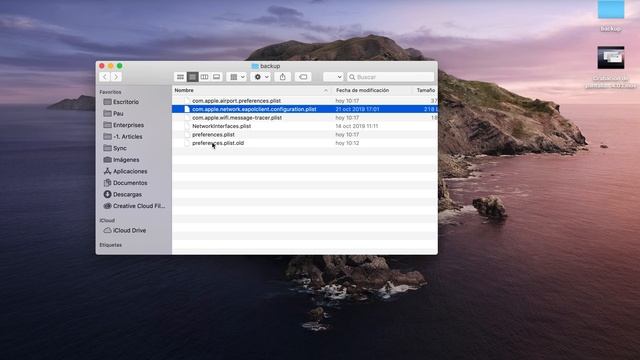Sort by Fecha de modificación column
Viewport: 640px width, 360px height.
coord(362,90)
